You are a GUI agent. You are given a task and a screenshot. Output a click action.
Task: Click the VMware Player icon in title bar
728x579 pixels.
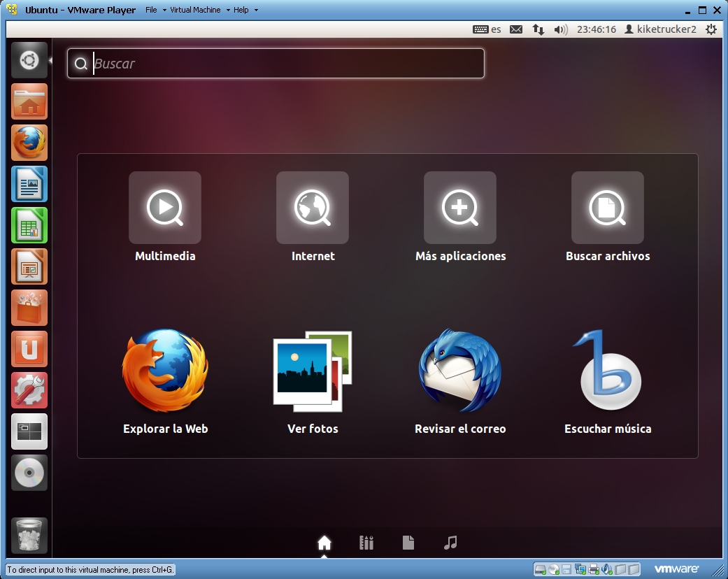tap(12, 9)
